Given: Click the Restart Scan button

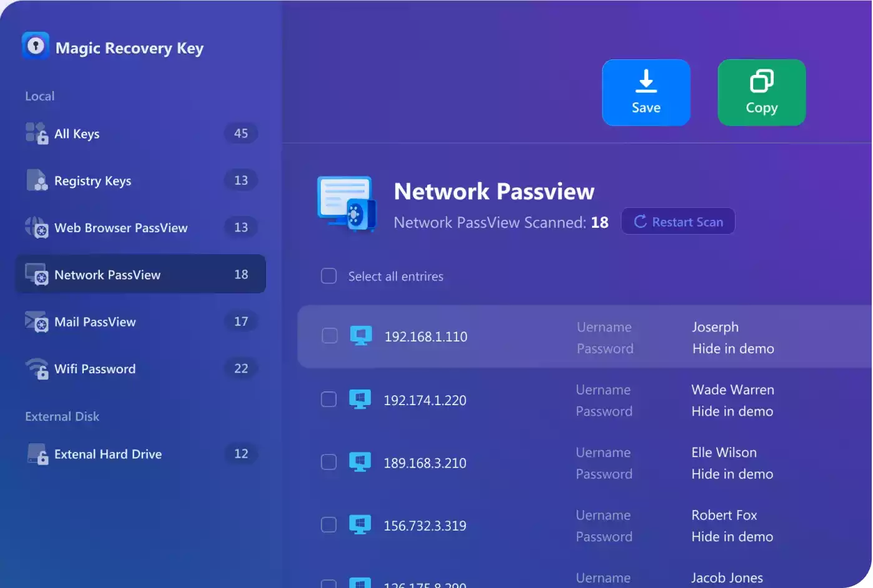Looking at the screenshot, I should (x=678, y=222).
